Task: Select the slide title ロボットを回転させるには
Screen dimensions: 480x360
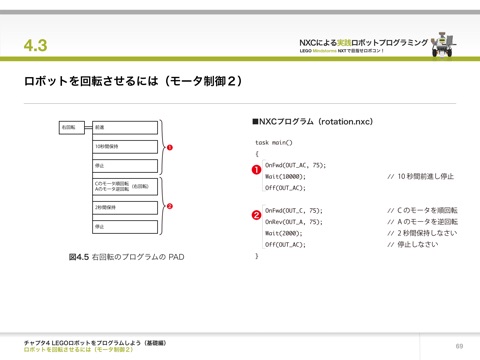Action: click(x=133, y=81)
